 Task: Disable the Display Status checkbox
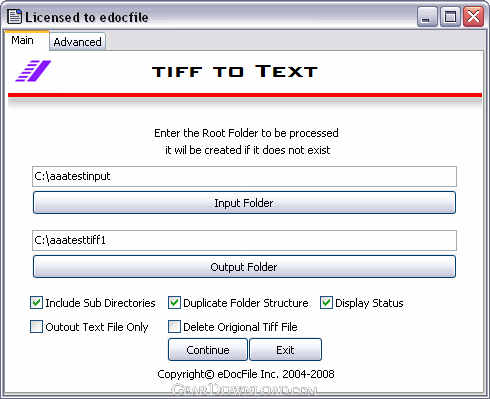[x=326, y=303]
